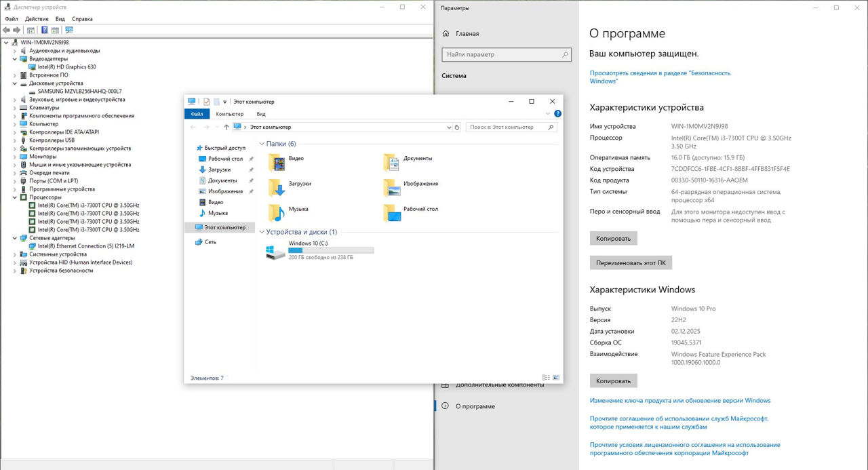
Task: Click the up arrow icon in Explorer navigation
Action: (x=226, y=127)
